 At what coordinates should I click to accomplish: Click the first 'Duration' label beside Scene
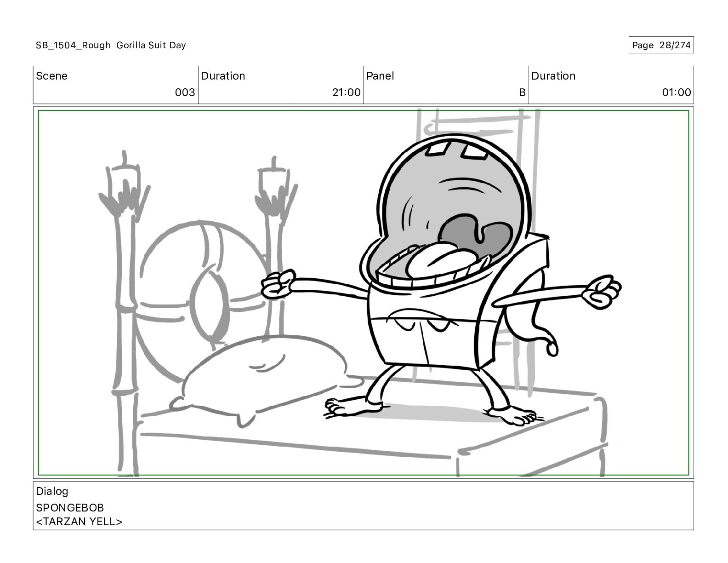coord(223,76)
